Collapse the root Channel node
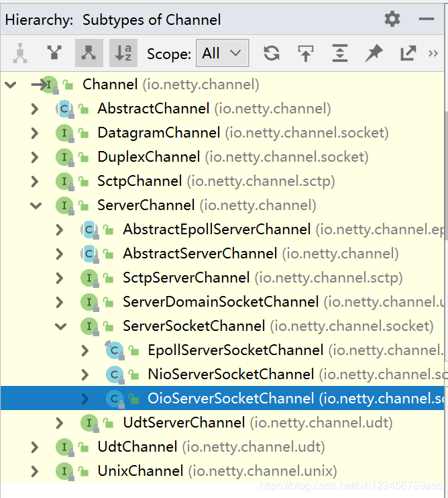The width and height of the screenshot is (448, 498). 11,85
